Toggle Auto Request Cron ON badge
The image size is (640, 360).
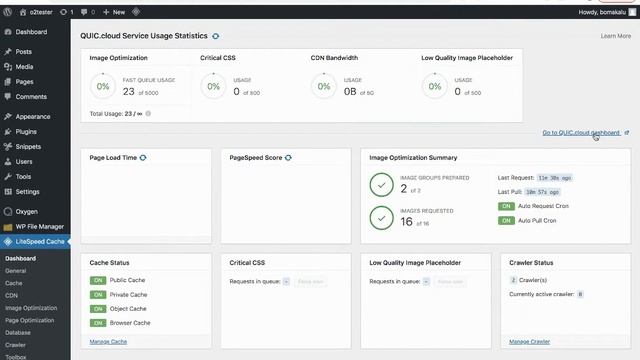coord(506,206)
